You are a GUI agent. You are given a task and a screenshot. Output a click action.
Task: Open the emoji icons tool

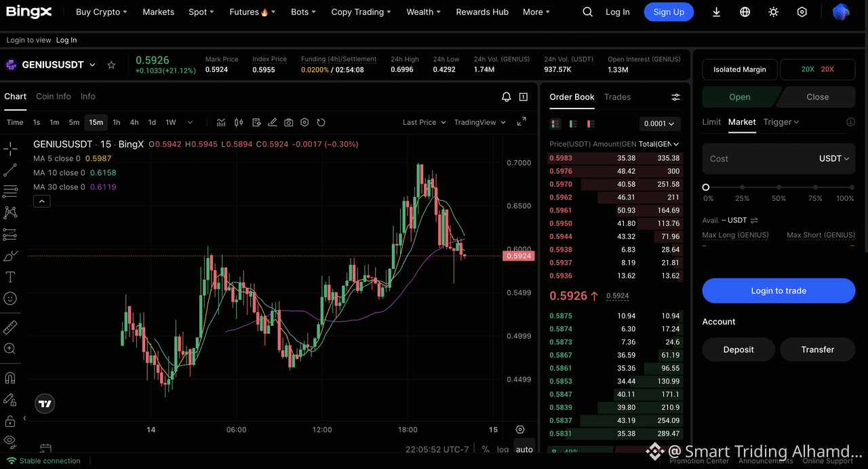[10, 299]
